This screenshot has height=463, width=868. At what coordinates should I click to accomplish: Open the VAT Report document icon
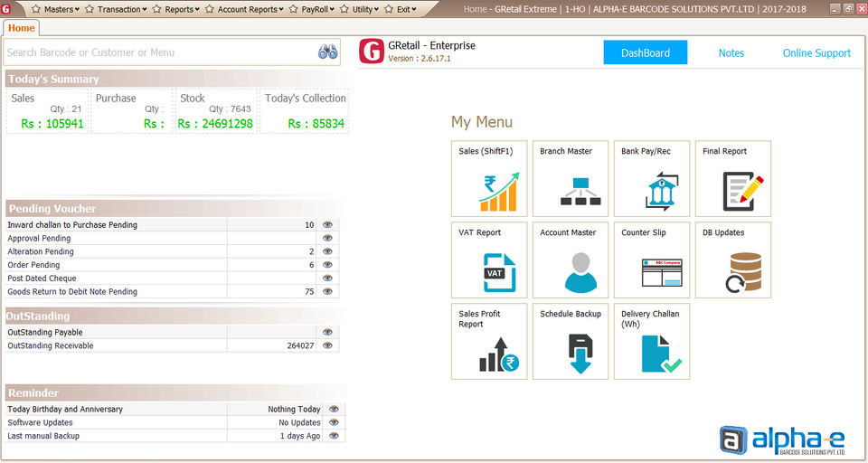tap(499, 272)
